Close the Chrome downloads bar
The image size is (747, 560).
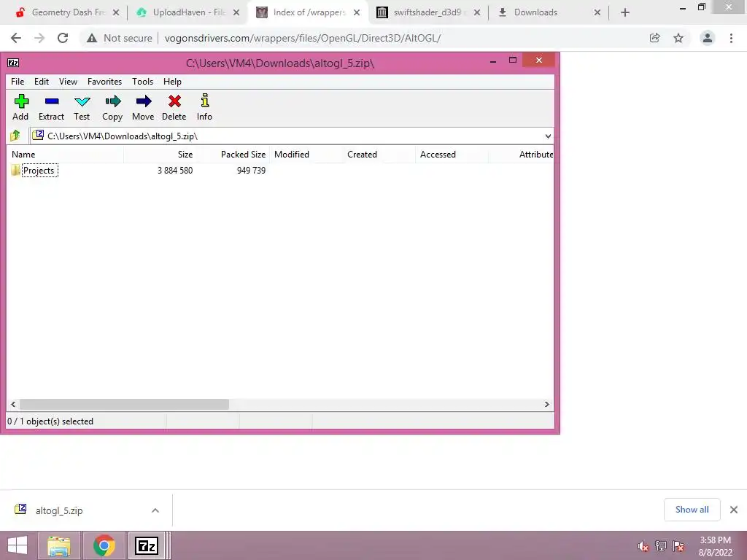(734, 510)
